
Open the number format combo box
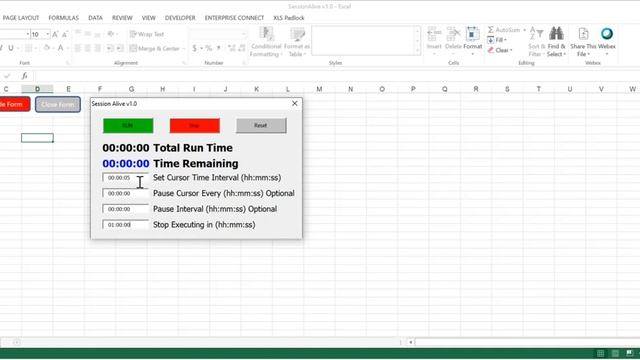218,34
